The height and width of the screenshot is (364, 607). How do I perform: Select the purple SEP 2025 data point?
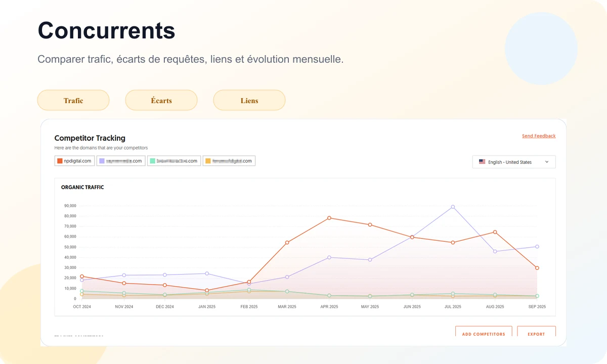[x=537, y=247]
